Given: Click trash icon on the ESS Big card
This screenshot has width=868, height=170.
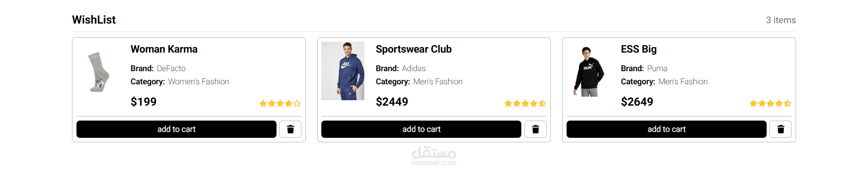Looking at the screenshot, I should tap(781, 129).
